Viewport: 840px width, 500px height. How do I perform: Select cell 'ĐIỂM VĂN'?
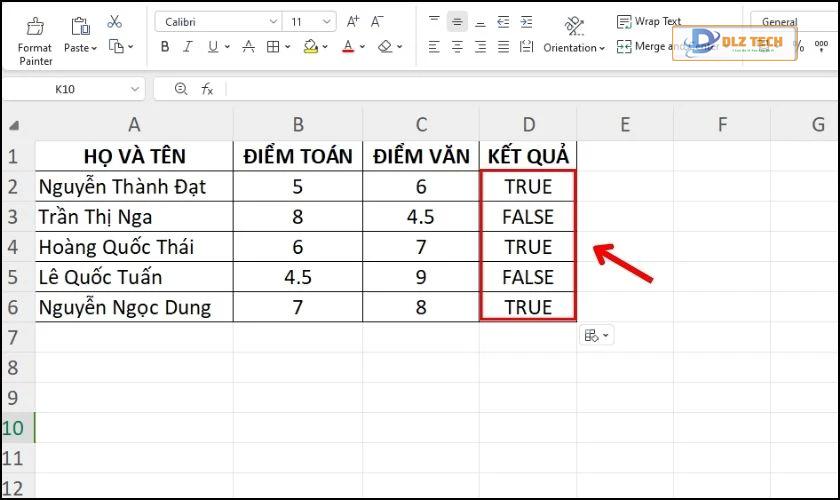click(x=421, y=156)
